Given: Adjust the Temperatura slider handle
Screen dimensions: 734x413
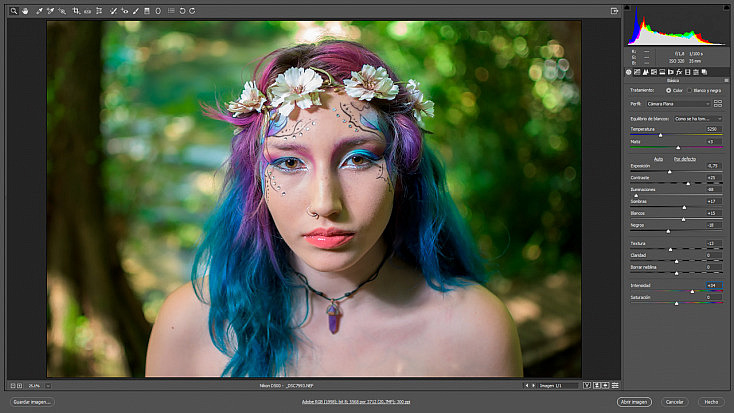Looking at the screenshot, I should pyautogui.click(x=661, y=135).
